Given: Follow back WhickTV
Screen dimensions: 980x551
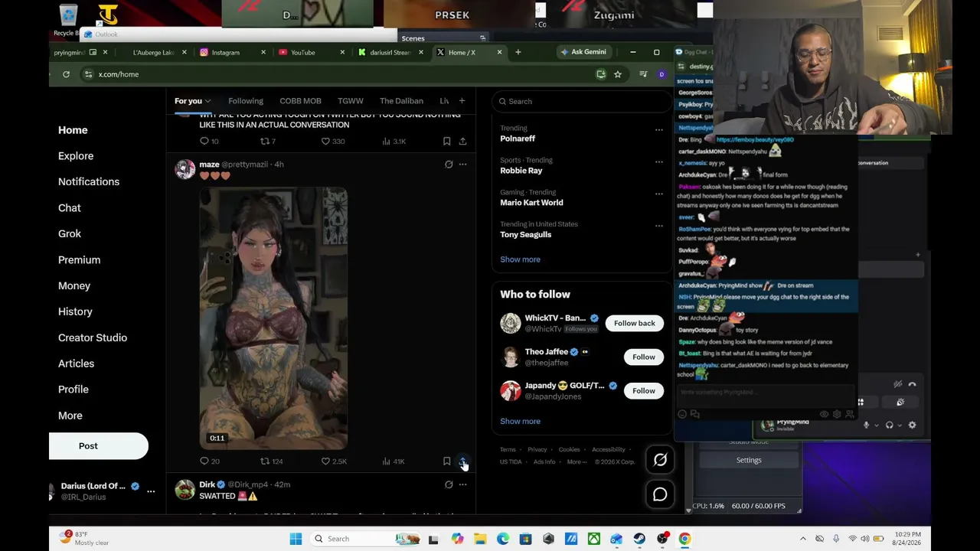Looking at the screenshot, I should click(x=635, y=323).
